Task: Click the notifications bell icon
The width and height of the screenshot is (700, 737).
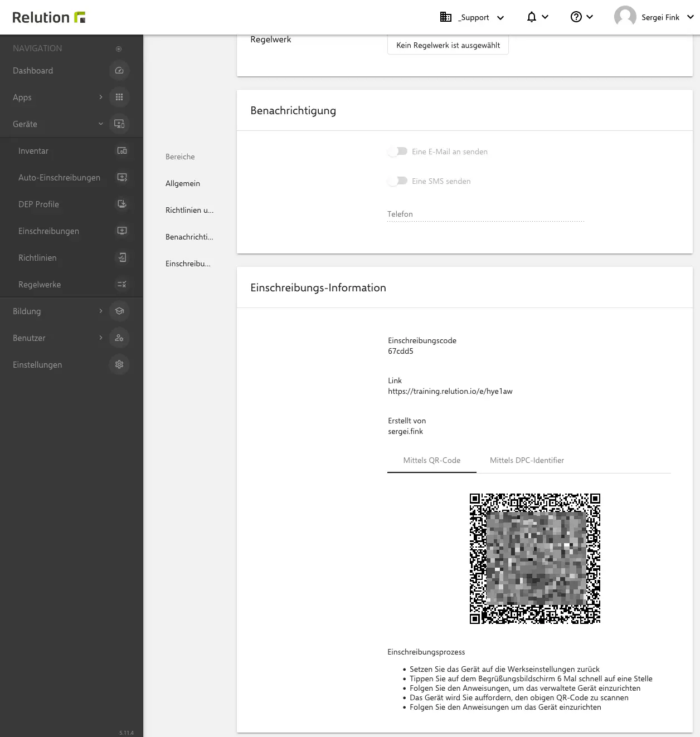Action: click(532, 17)
